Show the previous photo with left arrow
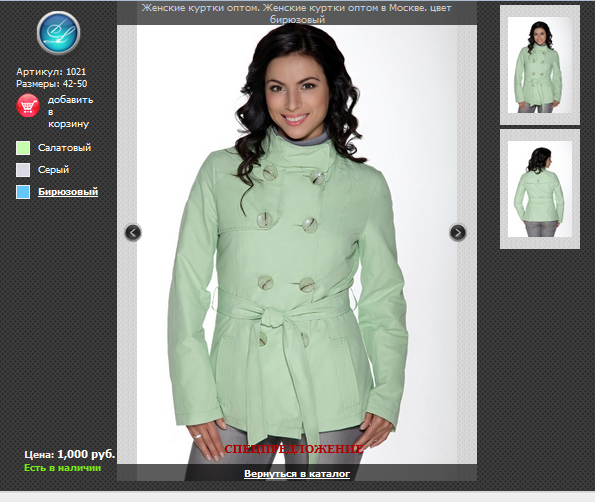Screen dimensions: 595x502 (133, 233)
